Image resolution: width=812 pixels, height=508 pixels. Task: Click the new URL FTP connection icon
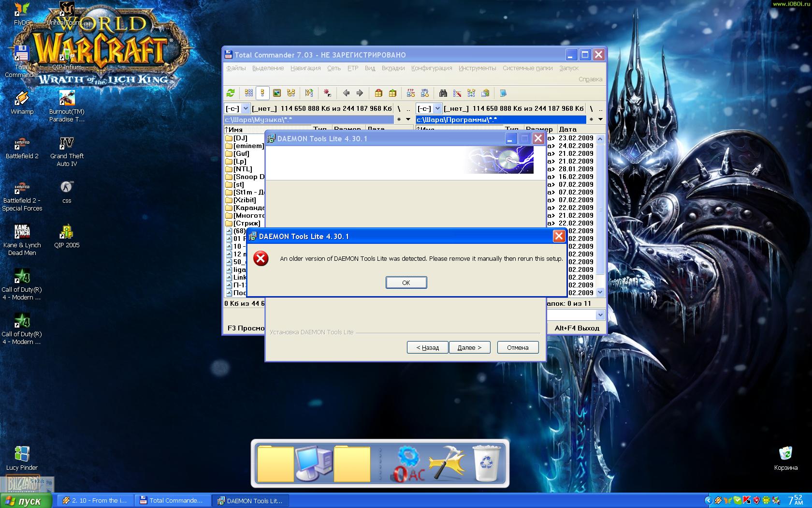point(425,93)
